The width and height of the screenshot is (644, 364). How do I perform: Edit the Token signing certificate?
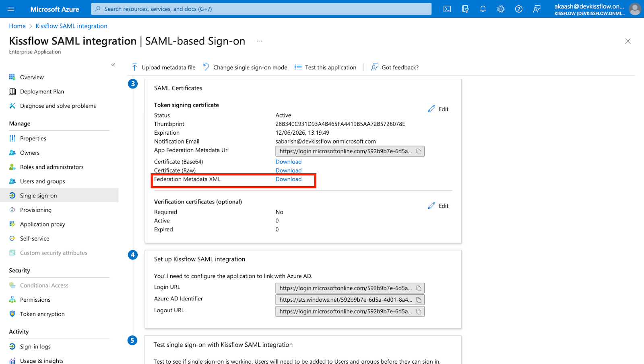click(438, 109)
